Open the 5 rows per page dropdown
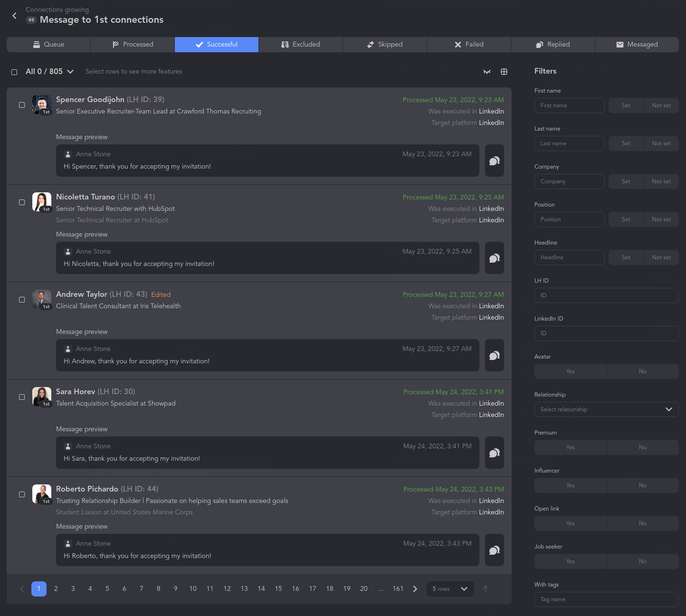This screenshot has height=616, width=686. 450,589
